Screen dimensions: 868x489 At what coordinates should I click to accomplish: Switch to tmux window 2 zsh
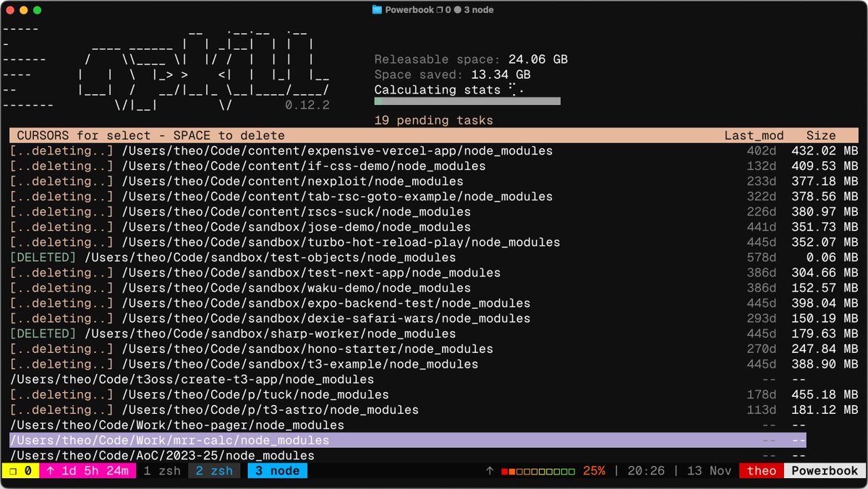pyautogui.click(x=214, y=471)
